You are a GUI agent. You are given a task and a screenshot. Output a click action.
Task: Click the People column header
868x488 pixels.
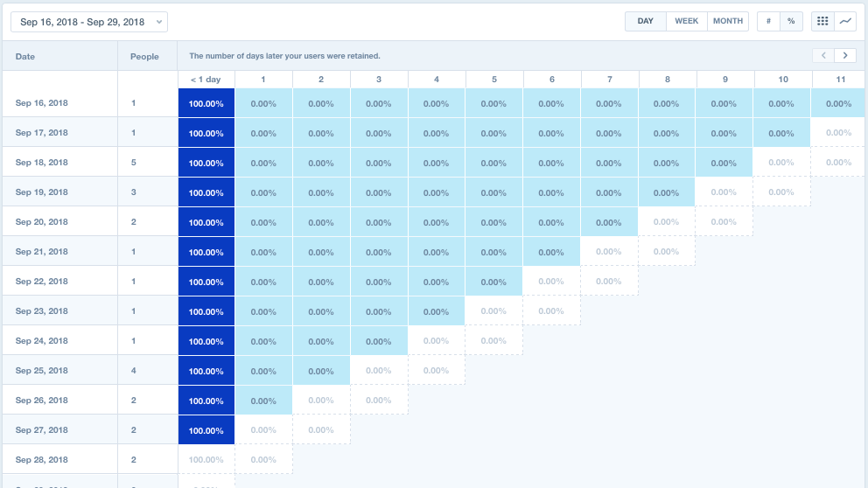tap(144, 57)
